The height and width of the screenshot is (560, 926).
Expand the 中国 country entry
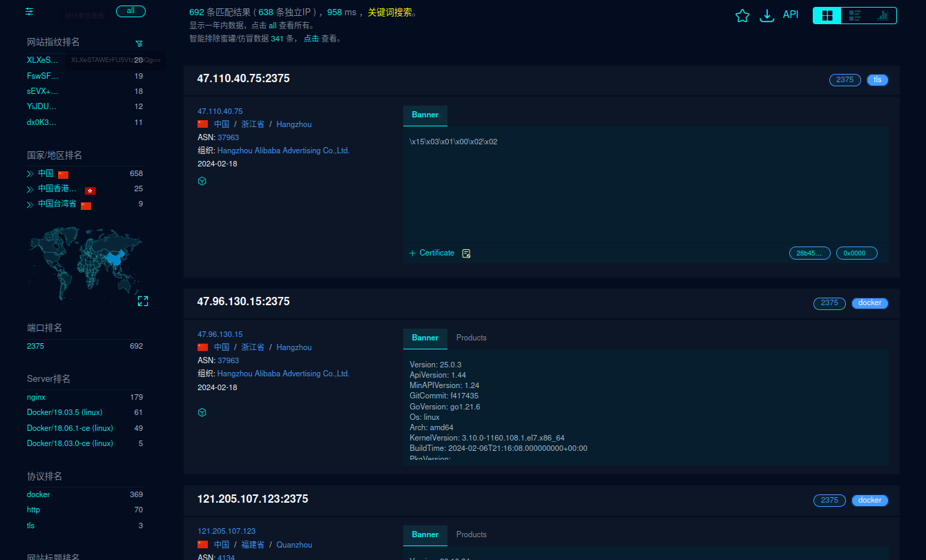[x=30, y=174]
